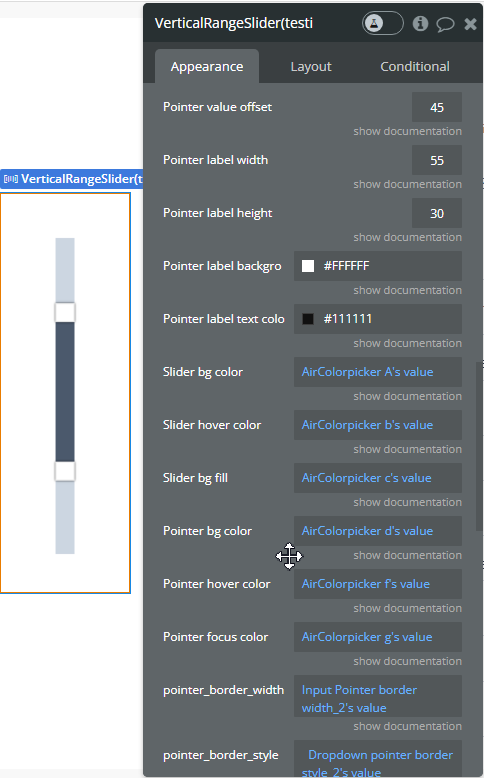
Task: Toggle the experimental flask switch in header
Action: point(382,23)
